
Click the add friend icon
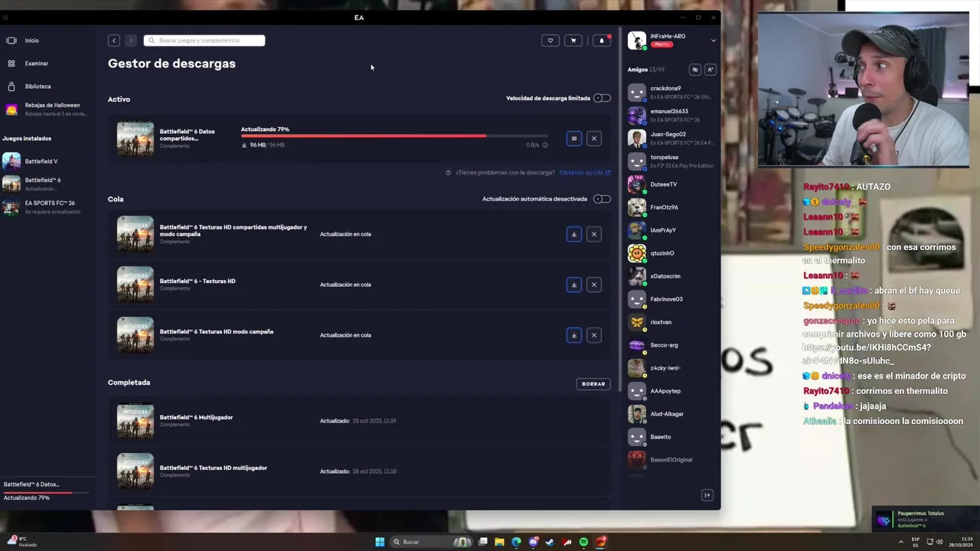point(710,70)
